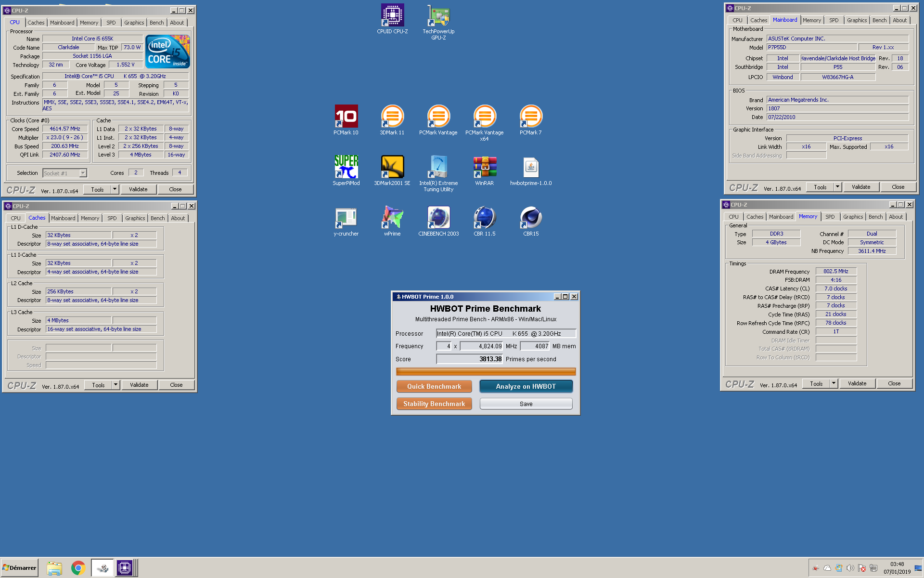Click Validate in top-left CPU-Z window

(x=138, y=189)
